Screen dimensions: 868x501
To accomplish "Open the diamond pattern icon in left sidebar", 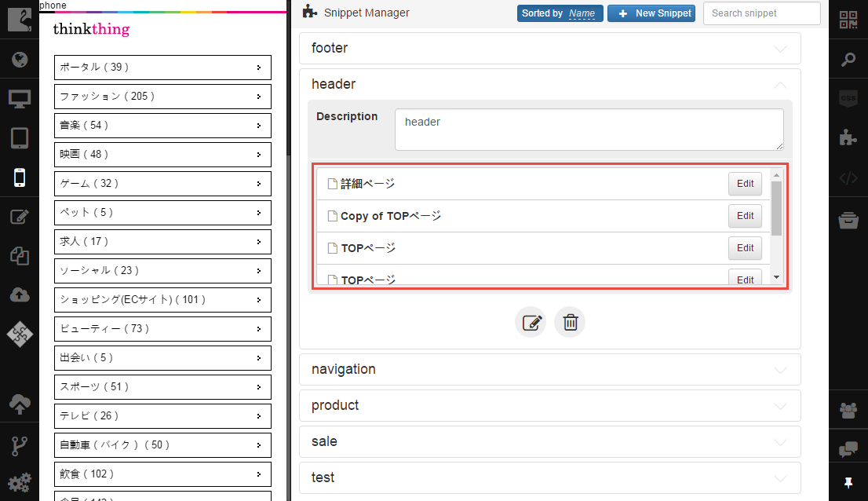I will 20,334.
